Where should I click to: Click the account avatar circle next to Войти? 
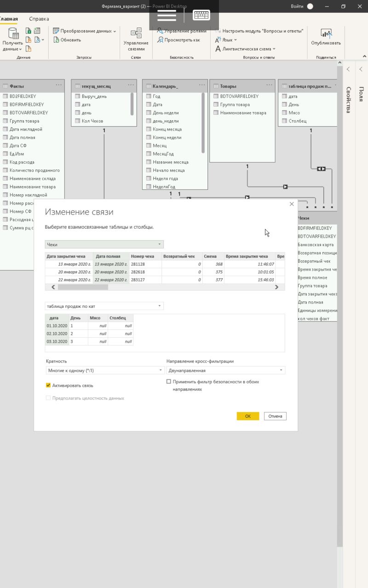coord(310,6)
